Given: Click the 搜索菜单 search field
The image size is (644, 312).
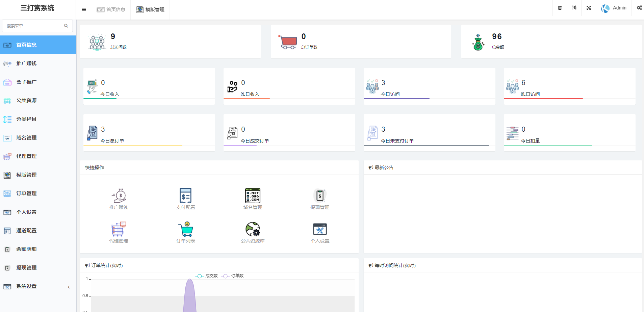Looking at the screenshot, I should tap(34, 26).
